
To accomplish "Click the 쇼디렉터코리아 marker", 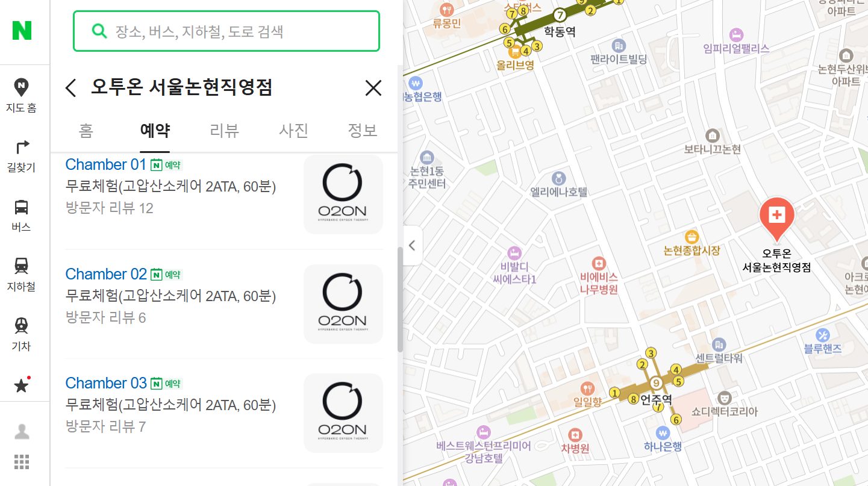I will pos(724,397).
